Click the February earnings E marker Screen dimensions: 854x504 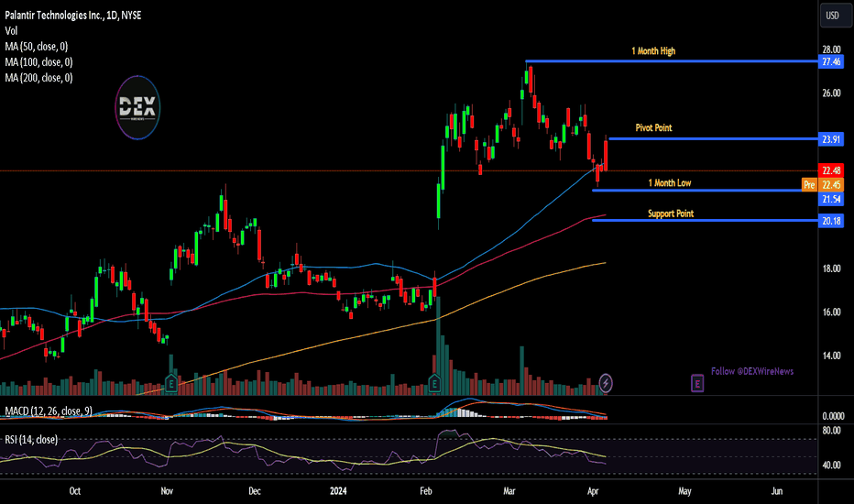[434, 384]
